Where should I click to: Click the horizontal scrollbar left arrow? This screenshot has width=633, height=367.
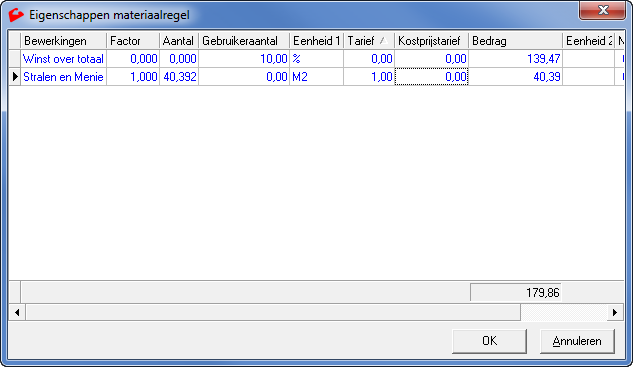coord(17,312)
